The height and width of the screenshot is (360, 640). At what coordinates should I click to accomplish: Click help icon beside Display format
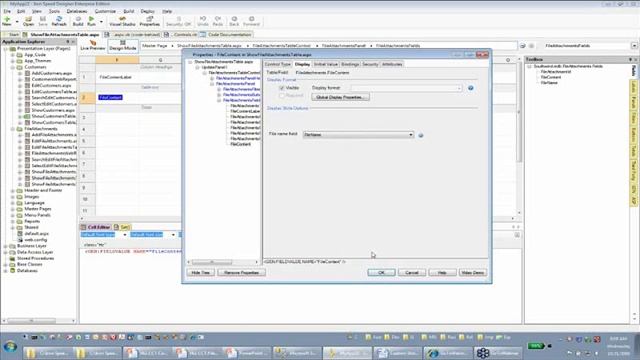(x=471, y=88)
